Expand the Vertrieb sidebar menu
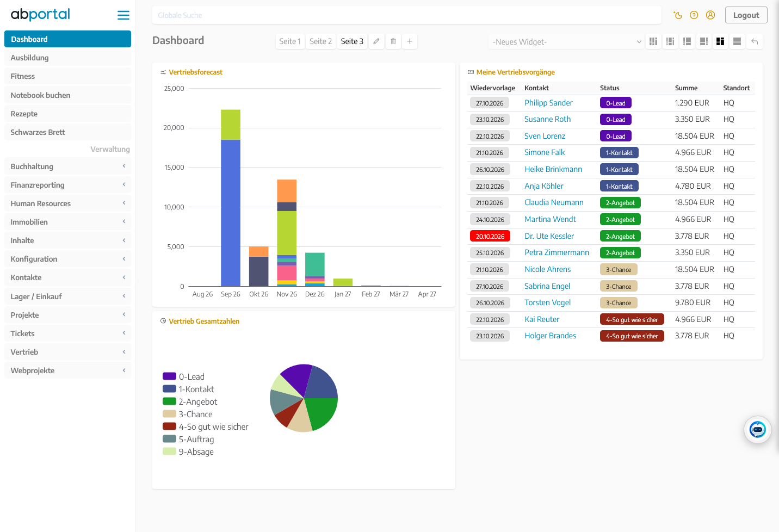 (x=67, y=352)
